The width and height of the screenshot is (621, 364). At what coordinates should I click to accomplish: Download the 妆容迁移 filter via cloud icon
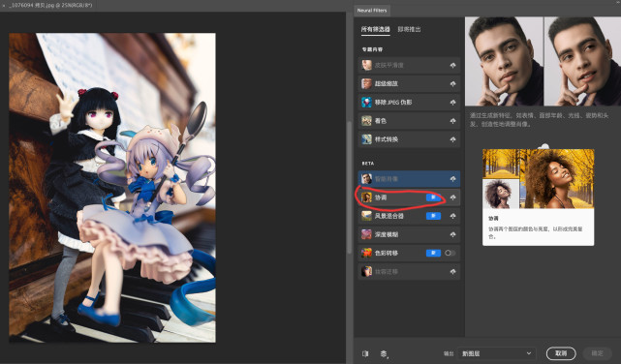(452, 272)
